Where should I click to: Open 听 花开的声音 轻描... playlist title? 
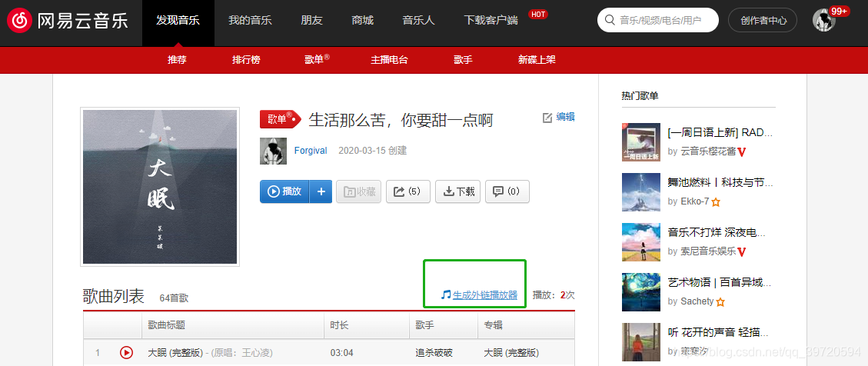tap(718, 333)
